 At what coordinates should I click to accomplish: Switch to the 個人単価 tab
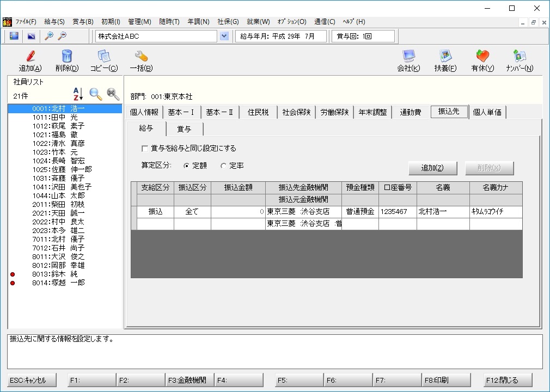[487, 112]
